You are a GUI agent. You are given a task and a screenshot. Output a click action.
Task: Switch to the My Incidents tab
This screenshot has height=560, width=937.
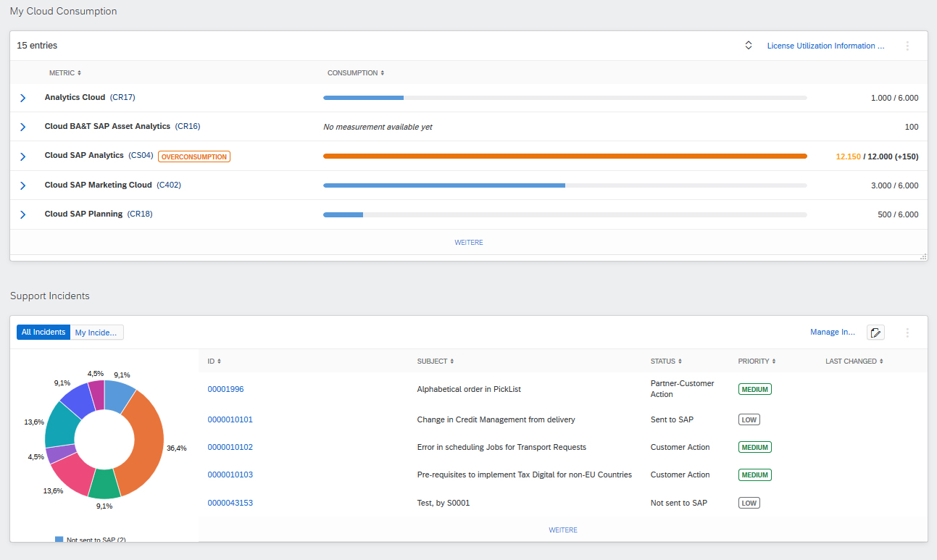[x=97, y=333]
